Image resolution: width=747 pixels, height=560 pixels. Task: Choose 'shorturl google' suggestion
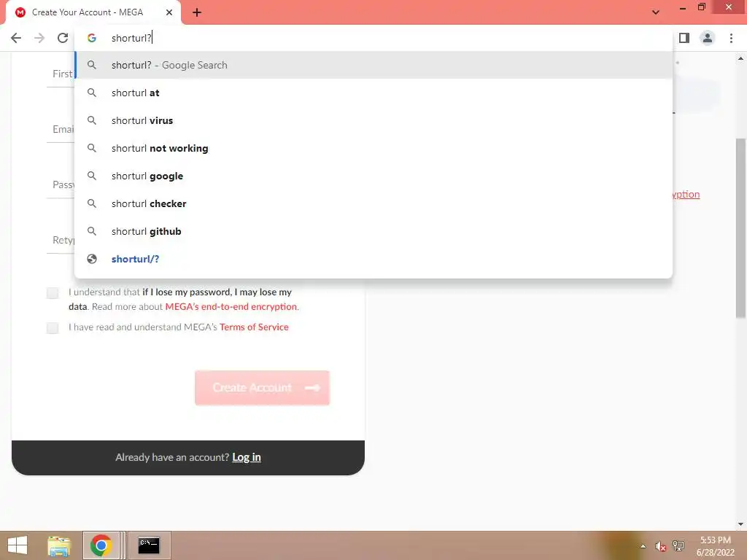[x=373, y=176]
